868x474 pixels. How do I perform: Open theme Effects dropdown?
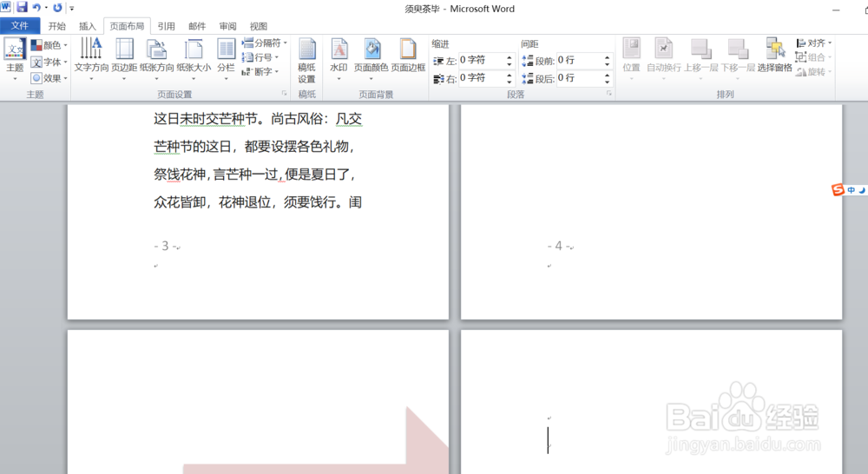coord(49,78)
